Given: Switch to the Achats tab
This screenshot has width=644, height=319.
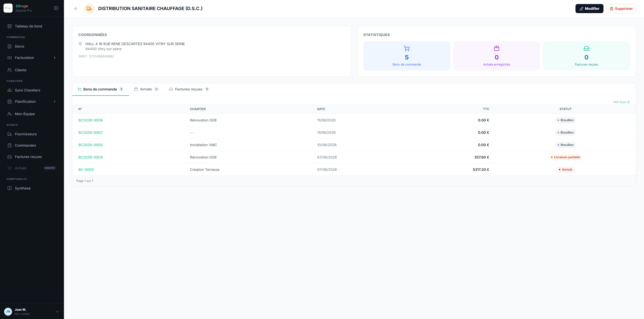Looking at the screenshot, I should click(x=146, y=89).
